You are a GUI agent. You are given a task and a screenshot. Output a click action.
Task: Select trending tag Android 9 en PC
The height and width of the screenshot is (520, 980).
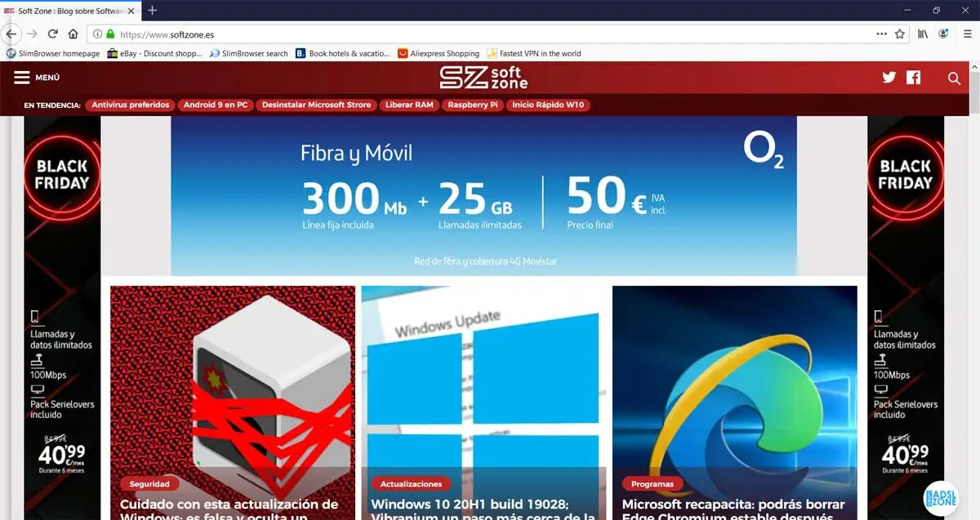[x=216, y=105]
